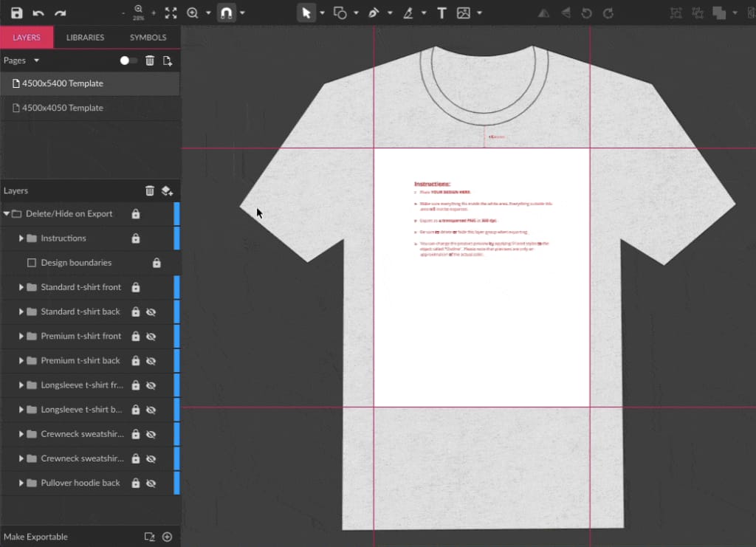Select the 4500x4050 Template page
This screenshot has height=547, width=756.
click(63, 108)
